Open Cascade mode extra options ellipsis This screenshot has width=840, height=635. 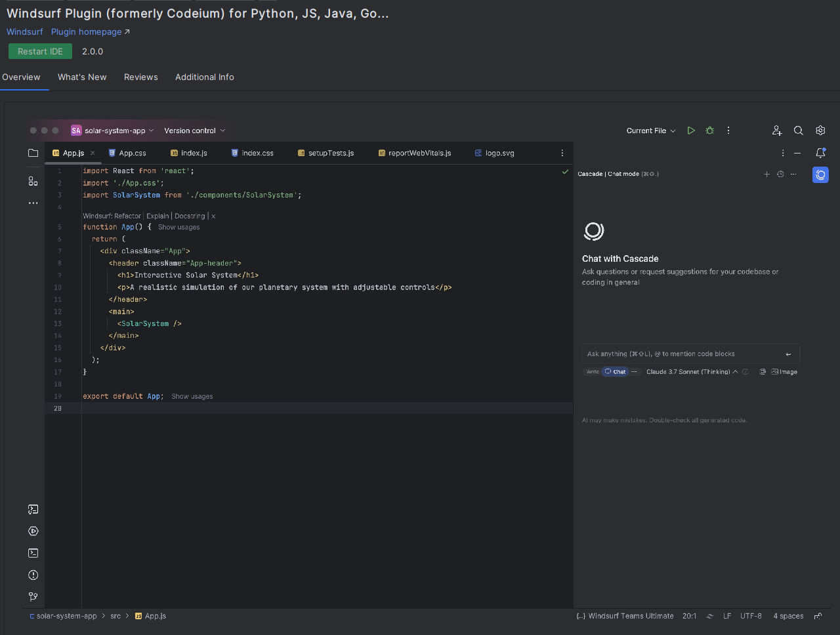click(x=634, y=372)
